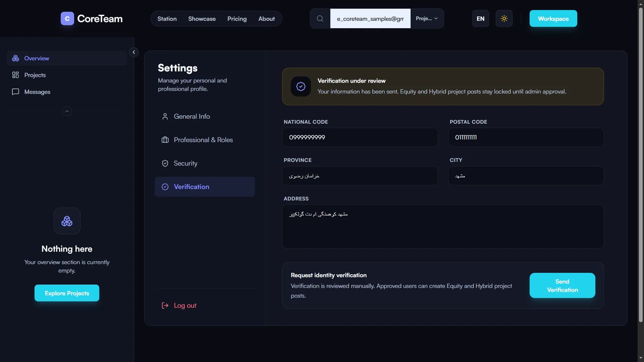Open the Showcase nav item
The width and height of the screenshot is (644, 362).
[x=202, y=19]
